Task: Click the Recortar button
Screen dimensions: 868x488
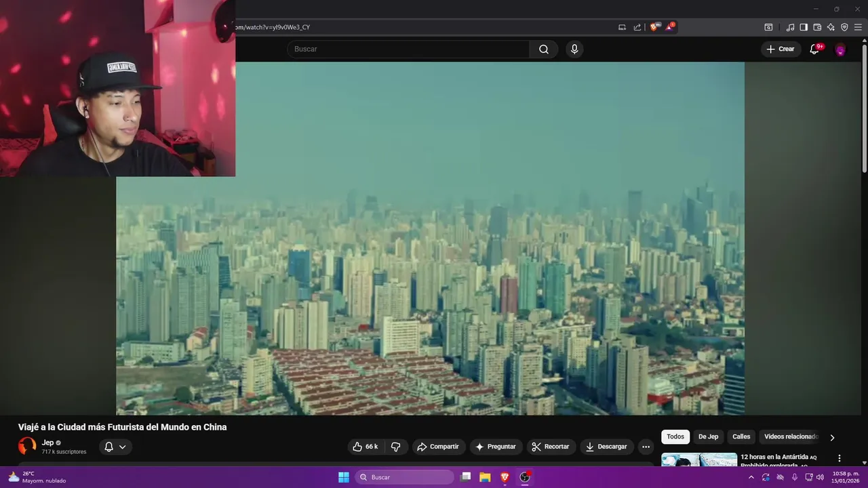Action: point(551,447)
